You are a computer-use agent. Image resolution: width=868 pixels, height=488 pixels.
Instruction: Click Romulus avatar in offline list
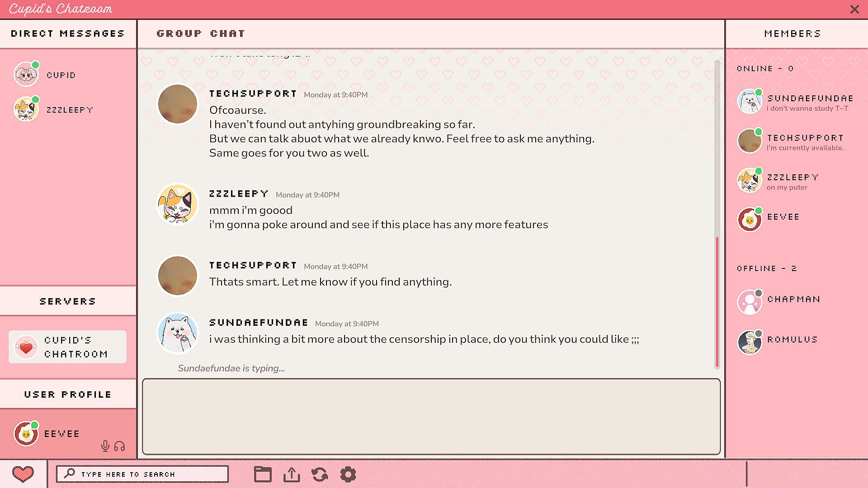tap(749, 342)
